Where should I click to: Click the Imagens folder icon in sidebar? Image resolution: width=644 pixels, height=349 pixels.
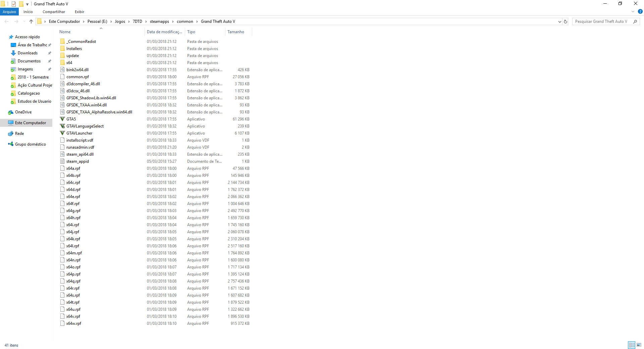point(13,69)
